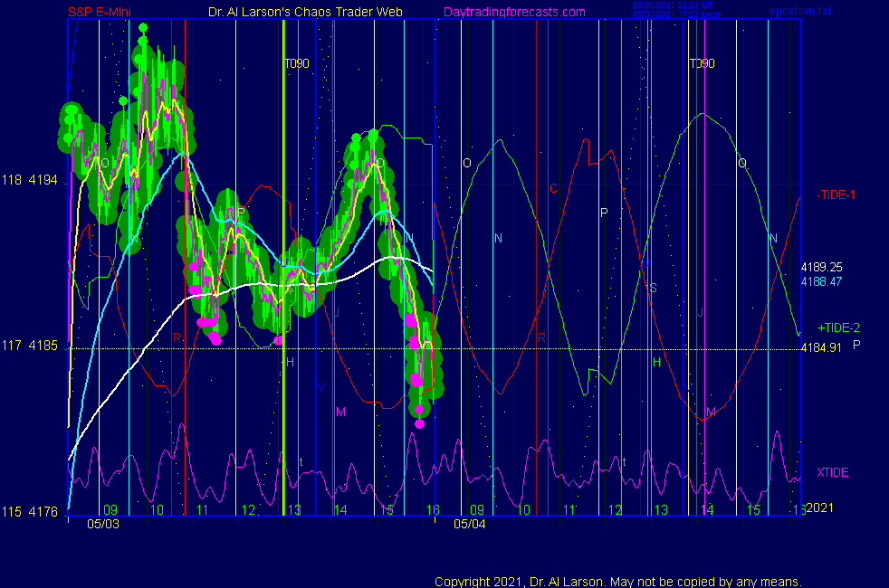The width and height of the screenshot is (889, 588).
Task: Click the gray "S" marker letter on the chart
Action: point(653,289)
